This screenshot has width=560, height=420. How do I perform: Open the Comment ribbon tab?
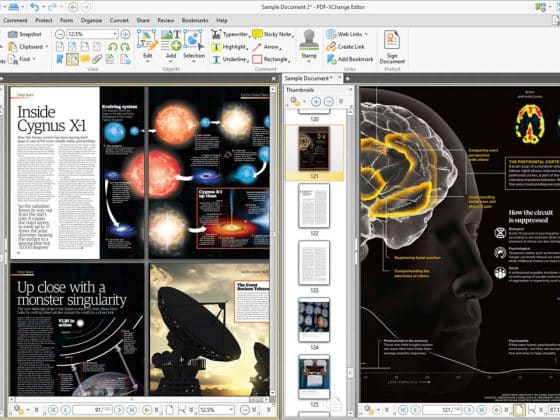click(15, 20)
